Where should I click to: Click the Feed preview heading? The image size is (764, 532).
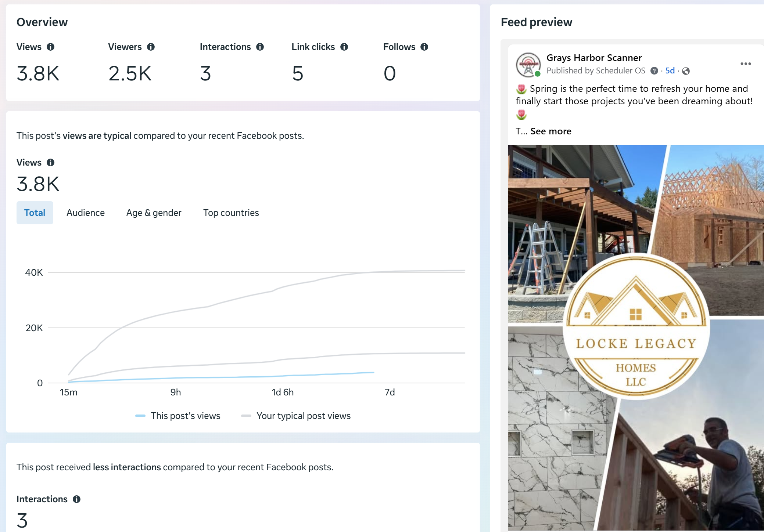click(537, 22)
